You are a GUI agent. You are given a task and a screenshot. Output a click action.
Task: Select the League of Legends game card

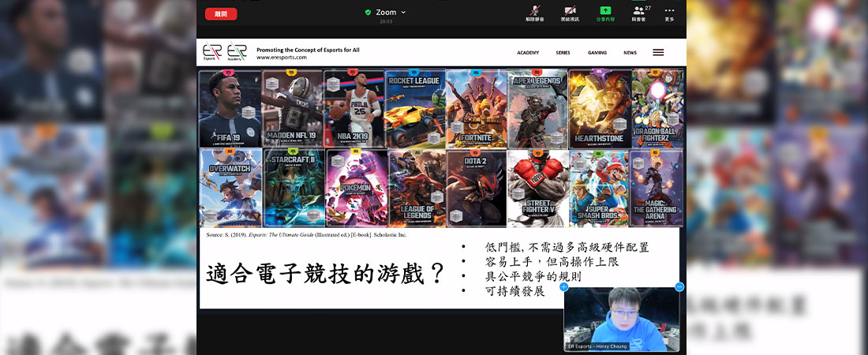click(417, 188)
